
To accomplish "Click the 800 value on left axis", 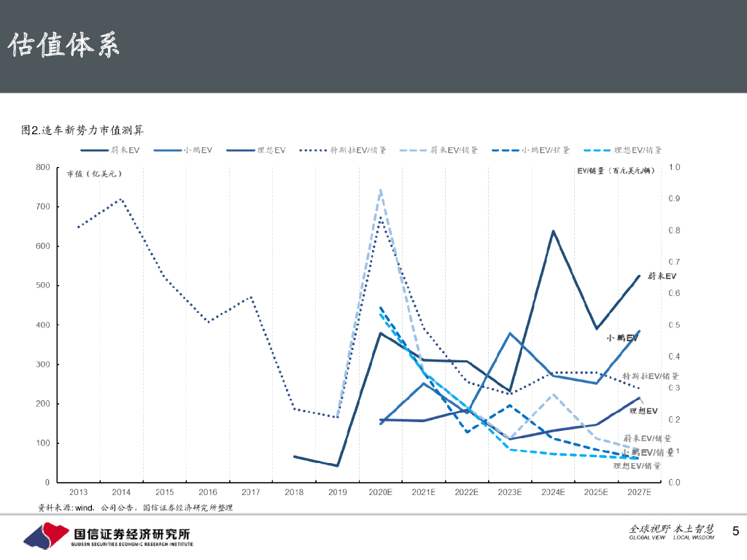I will (x=43, y=167).
